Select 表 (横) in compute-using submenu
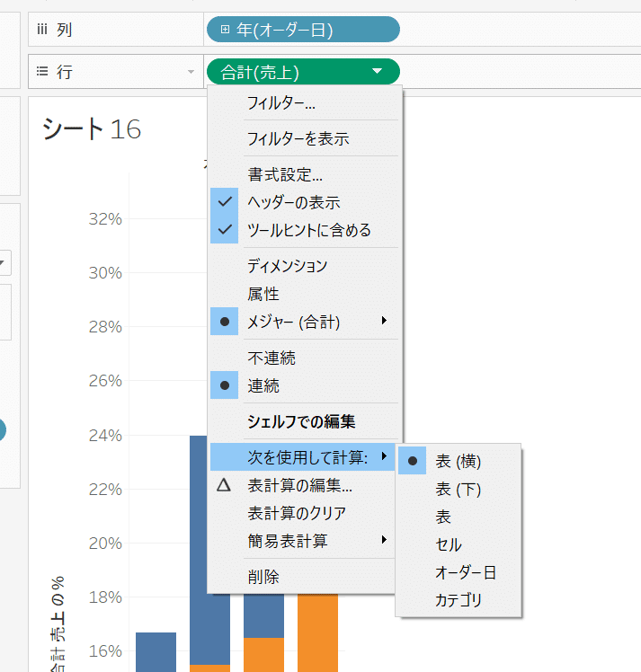This screenshot has height=672, width=641. (x=458, y=461)
